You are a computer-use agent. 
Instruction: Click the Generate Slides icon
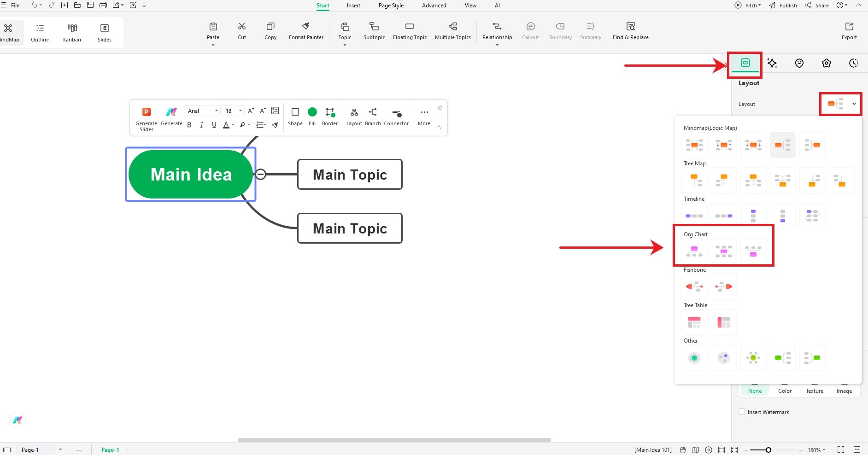(146, 112)
